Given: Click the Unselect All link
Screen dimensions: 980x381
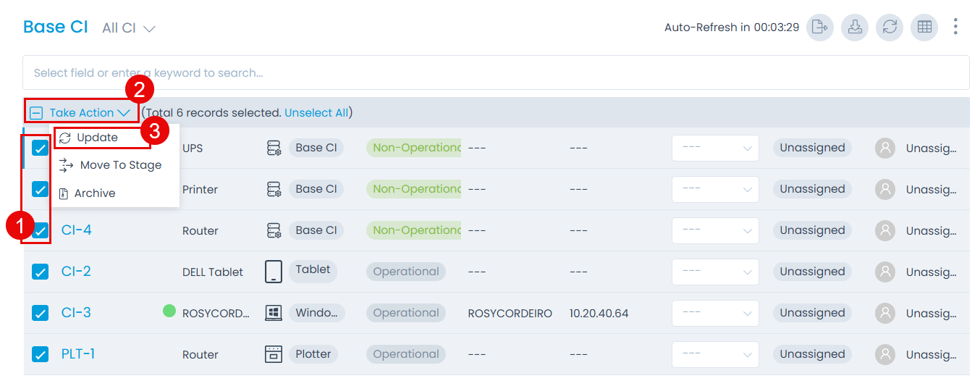Looking at the screenshot, I should [316, 113].
